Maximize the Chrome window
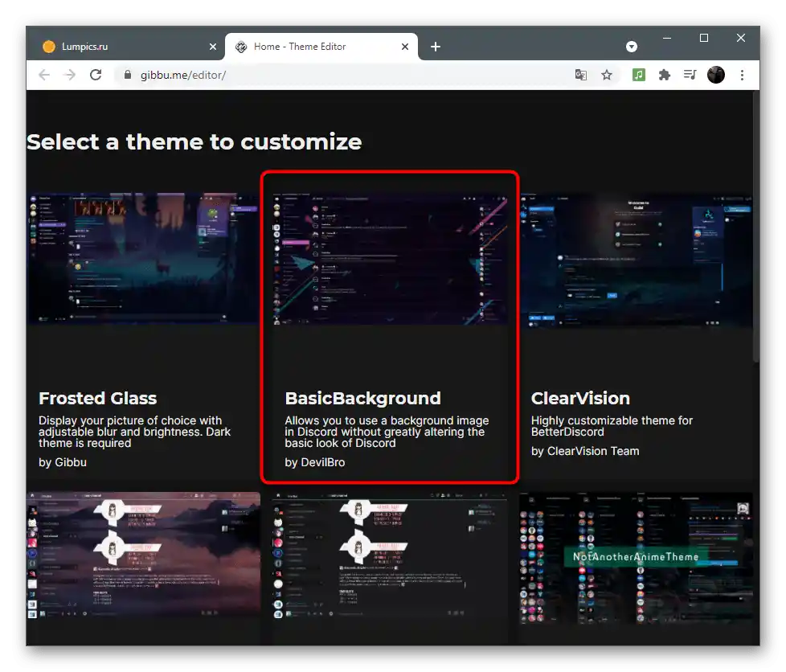The width and height of the screenshot is (786, 672). 704,38
